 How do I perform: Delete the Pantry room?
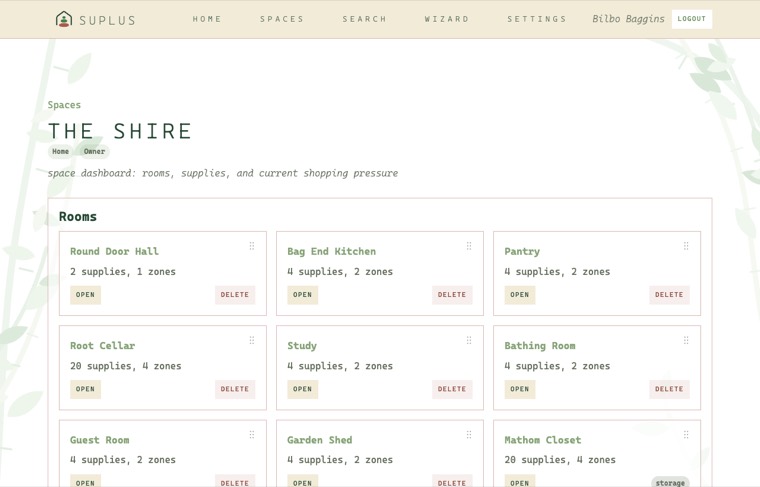(669, 295)
